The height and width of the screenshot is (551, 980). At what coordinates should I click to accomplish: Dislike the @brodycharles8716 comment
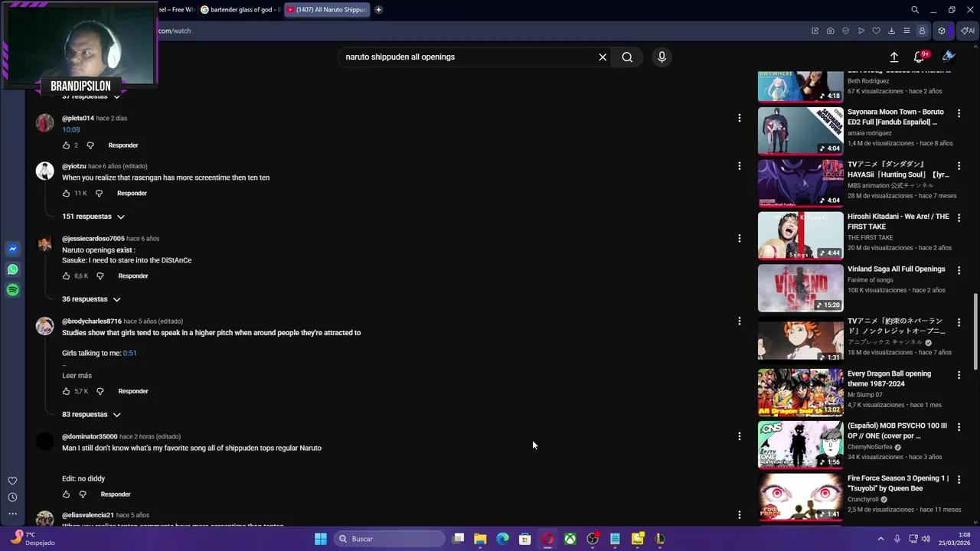pos(100,391)
